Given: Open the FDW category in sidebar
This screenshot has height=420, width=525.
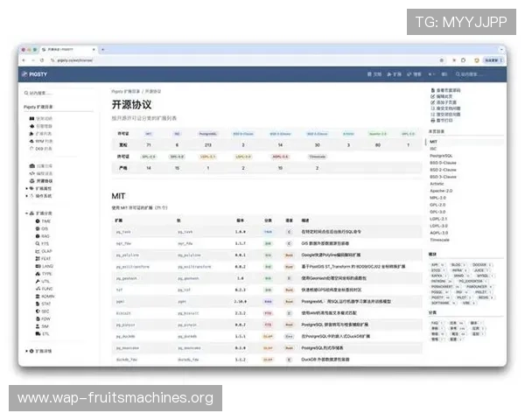Looking at the screenshot, I should tap(43, 318).
